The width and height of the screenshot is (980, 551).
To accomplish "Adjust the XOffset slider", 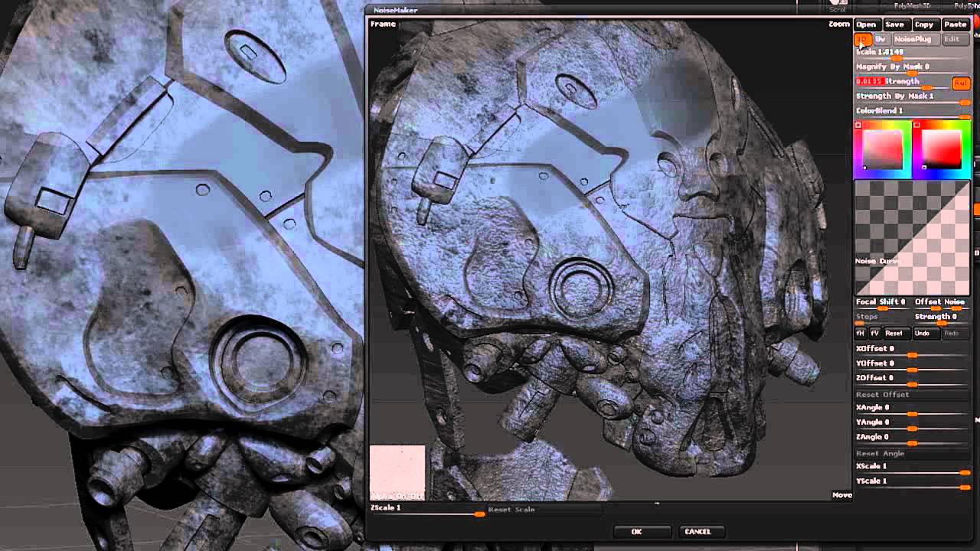I will 913,350.
